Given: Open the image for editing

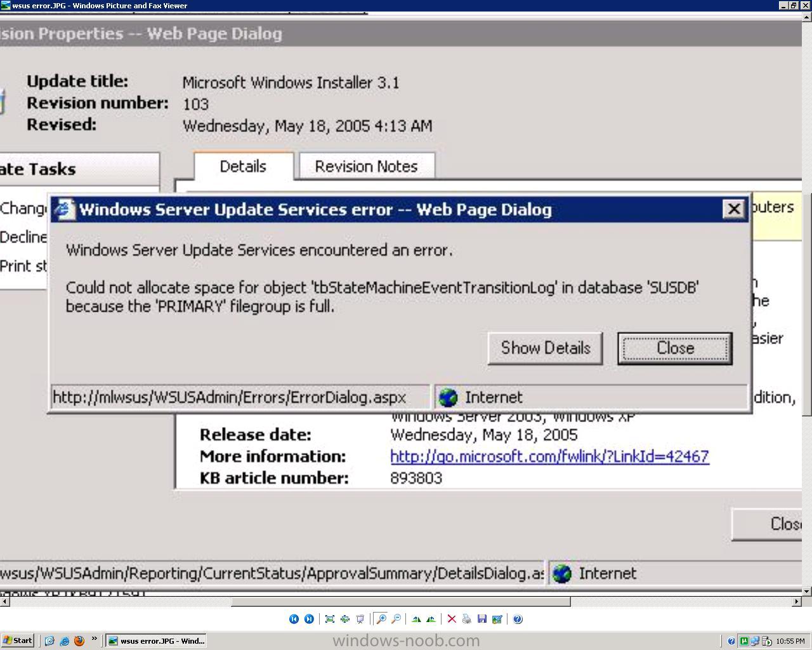Looking at the screenshot, I should (x=497, y=619).
